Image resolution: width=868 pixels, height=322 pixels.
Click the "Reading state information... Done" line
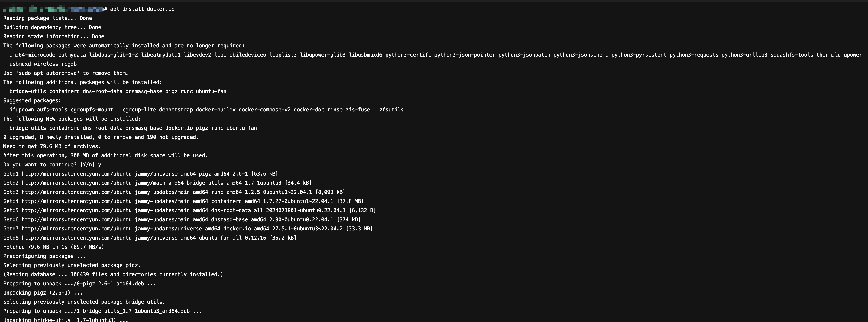[x=54, y=36]
